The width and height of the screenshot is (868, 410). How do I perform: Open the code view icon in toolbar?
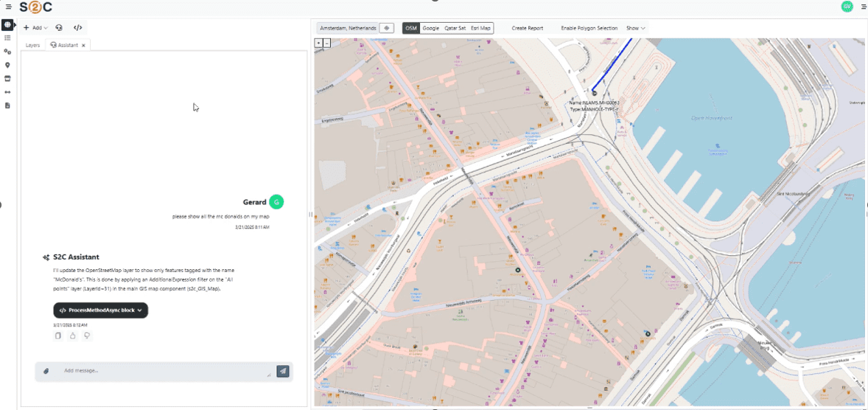77,28
